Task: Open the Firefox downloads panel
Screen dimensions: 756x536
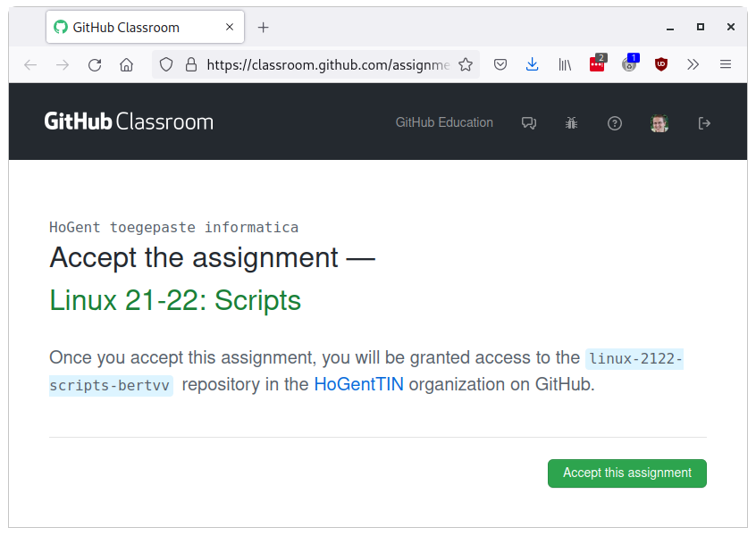Action: [x=533, y=64]
